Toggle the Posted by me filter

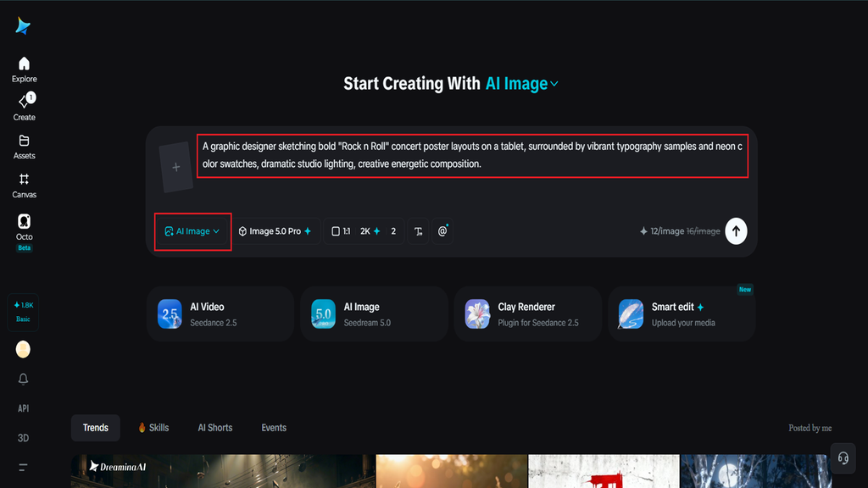coord(810,428)
